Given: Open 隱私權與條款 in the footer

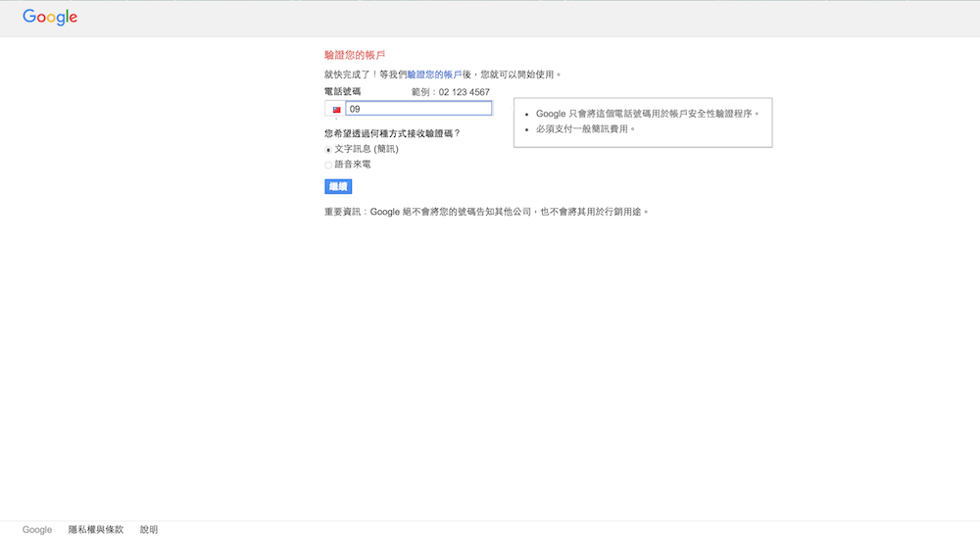Looking at the screenshot, I should pos(96,530).
